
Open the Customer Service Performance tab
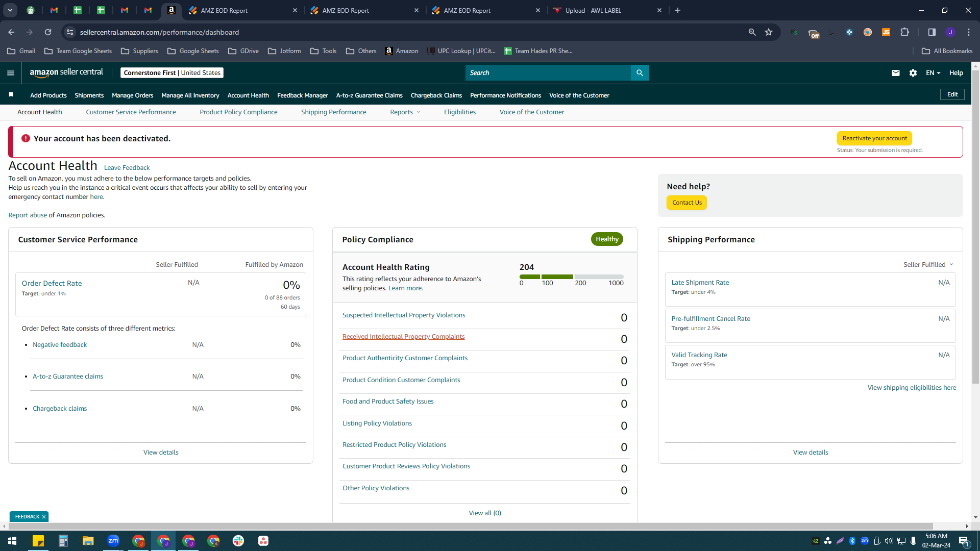coord(131,112)
